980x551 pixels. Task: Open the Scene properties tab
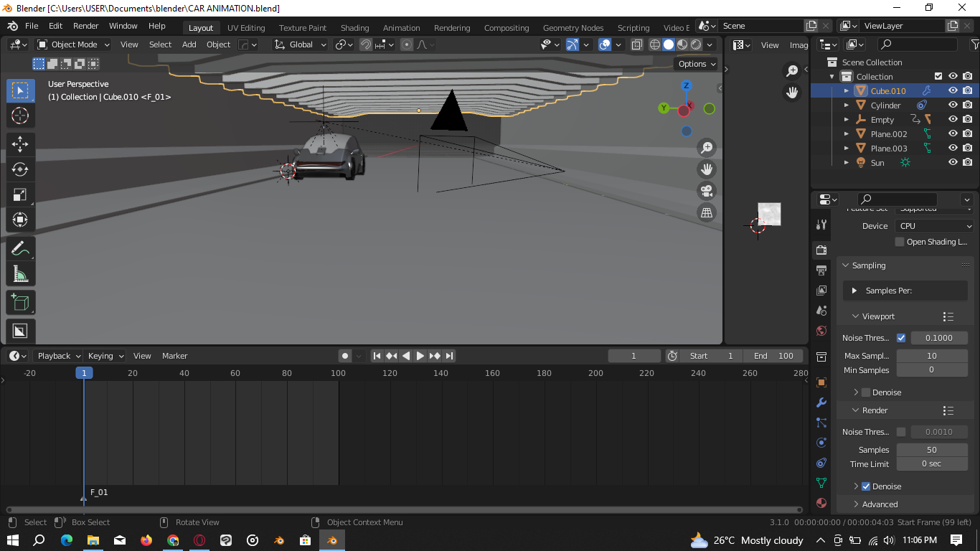(821, 311)
